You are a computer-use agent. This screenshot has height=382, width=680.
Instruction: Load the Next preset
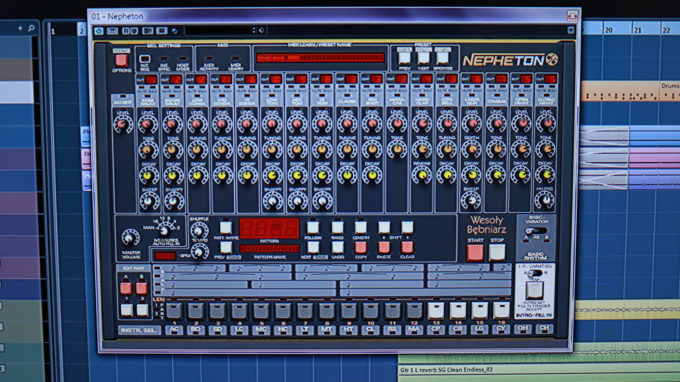tap(423, 58)
